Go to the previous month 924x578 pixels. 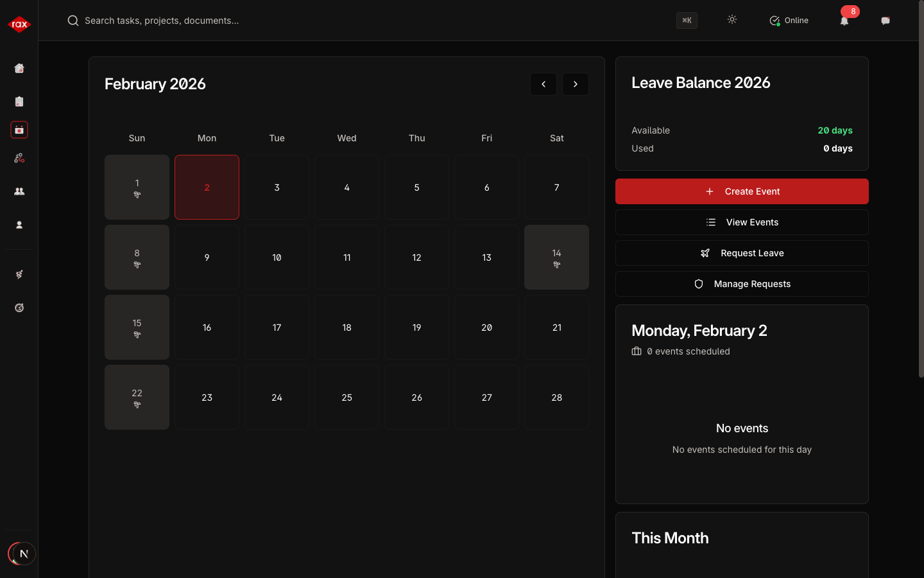543,84
